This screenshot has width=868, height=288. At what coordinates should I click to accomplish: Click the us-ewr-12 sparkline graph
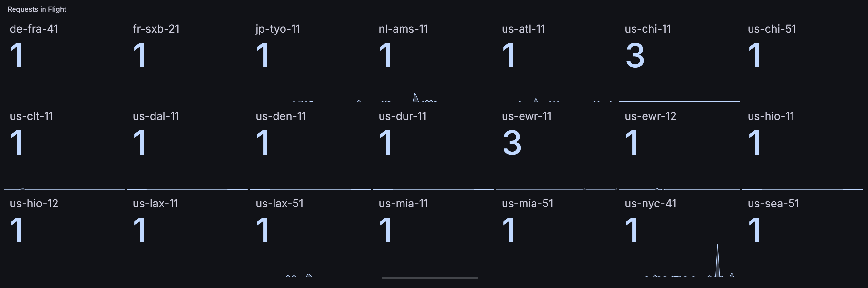click(x=679, y=188)
